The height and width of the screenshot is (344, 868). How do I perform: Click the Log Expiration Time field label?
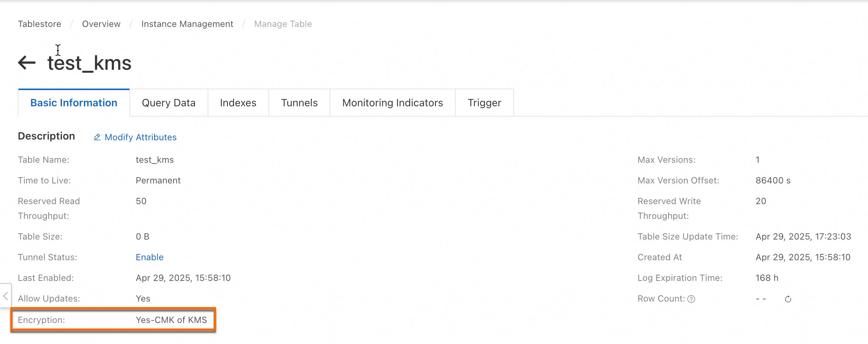tap(680, 278)
